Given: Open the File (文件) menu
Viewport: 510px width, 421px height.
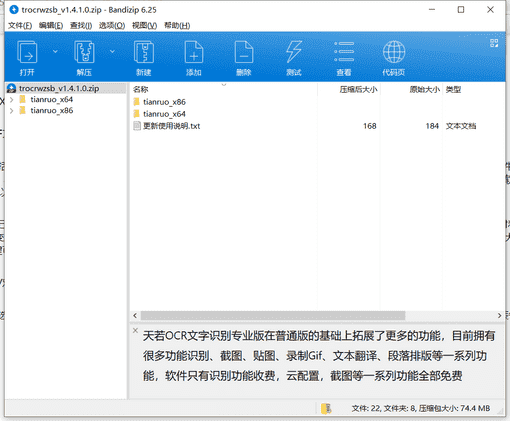Looking at the screenshot, I should coord(20,25).
